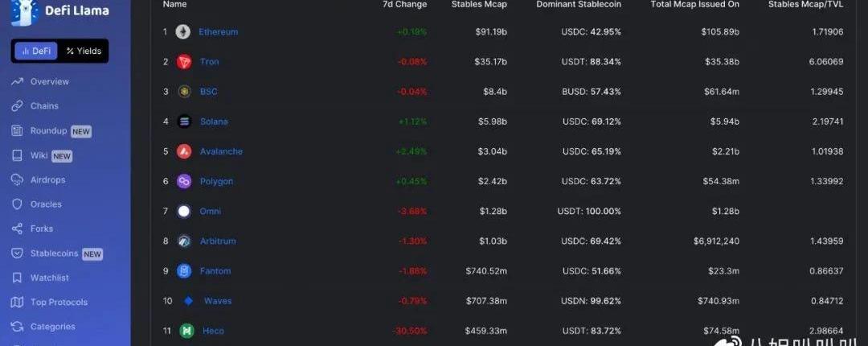Sort table by 7d Change column
Image resolution: width=868 pixels, height=346 pixels.
(404, 5)
